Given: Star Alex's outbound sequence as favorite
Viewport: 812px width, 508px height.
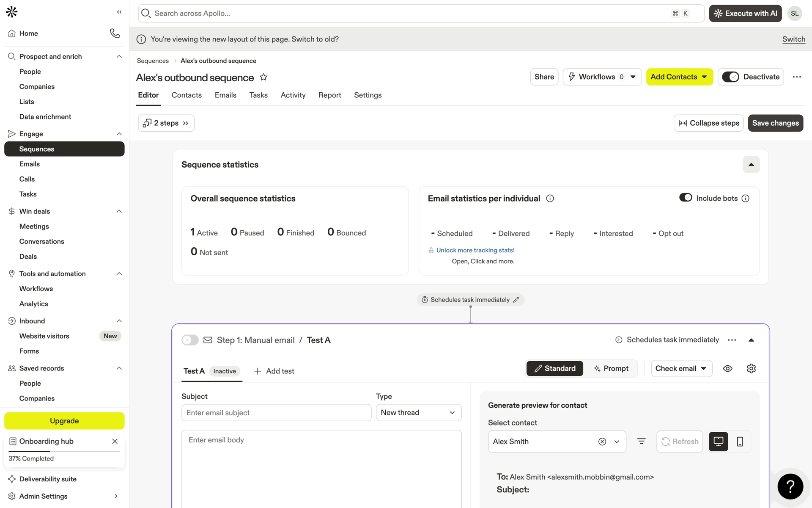Looking at the screenshot, I should [x=263, y=77].
